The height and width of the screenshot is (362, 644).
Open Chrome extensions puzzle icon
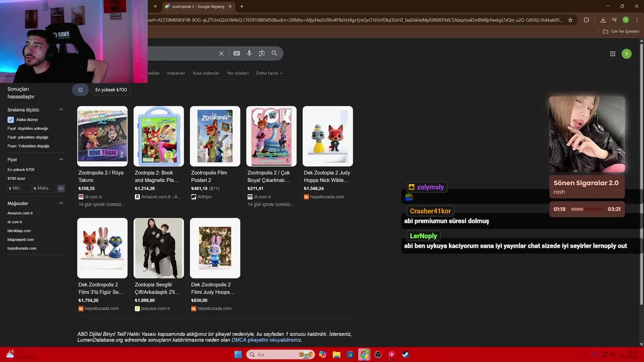[x=586, y=20]
